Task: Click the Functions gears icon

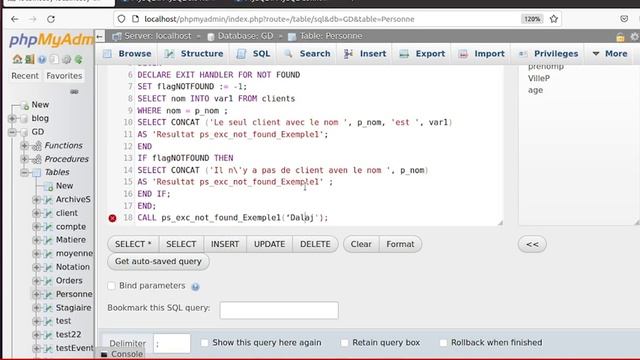Action: (37, 146)
